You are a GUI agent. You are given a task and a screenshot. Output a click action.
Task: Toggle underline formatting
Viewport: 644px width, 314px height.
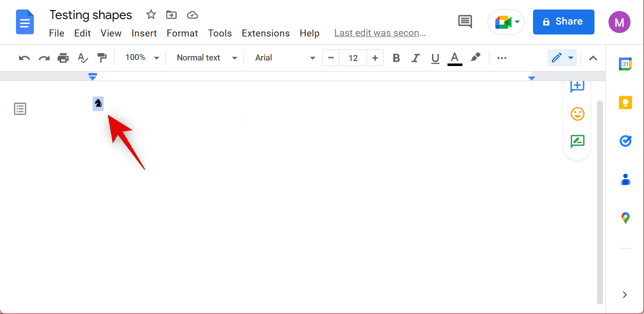(x=435, y=58)
